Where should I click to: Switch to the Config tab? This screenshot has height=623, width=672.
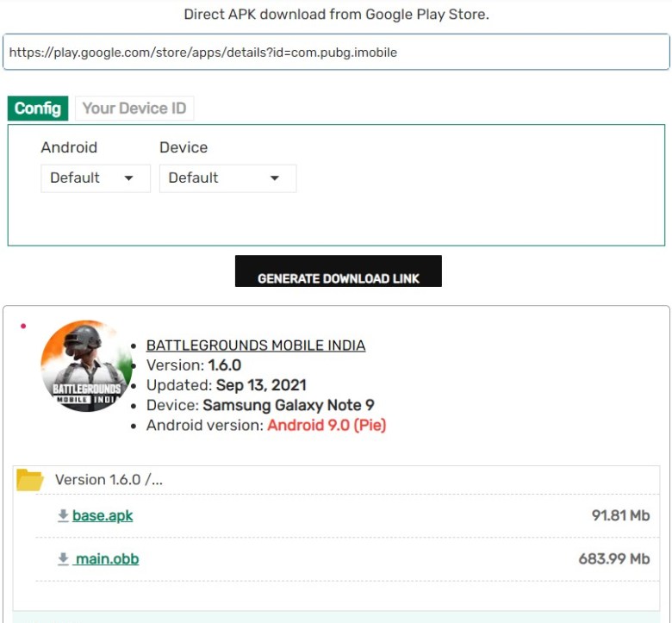[x=38, y=109]
